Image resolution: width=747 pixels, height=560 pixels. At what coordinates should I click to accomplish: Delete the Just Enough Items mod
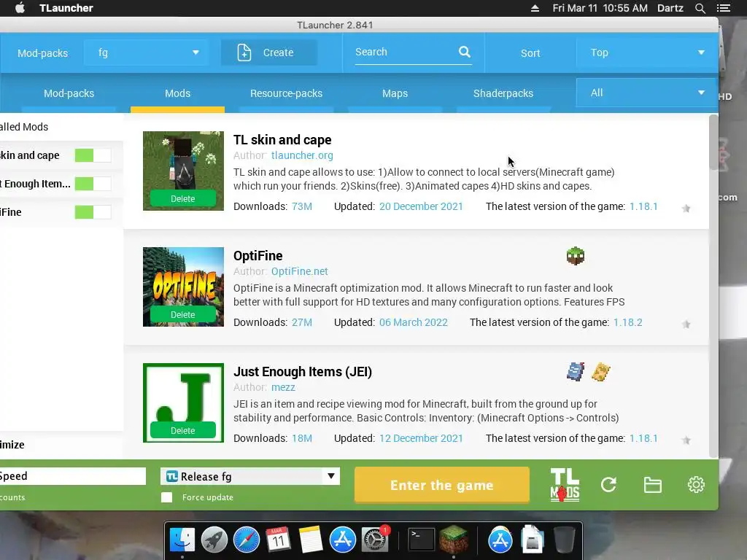[x=183, y=430]
